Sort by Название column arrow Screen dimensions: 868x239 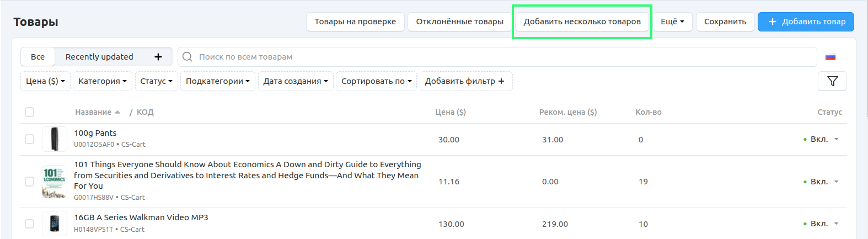[117, 112]
